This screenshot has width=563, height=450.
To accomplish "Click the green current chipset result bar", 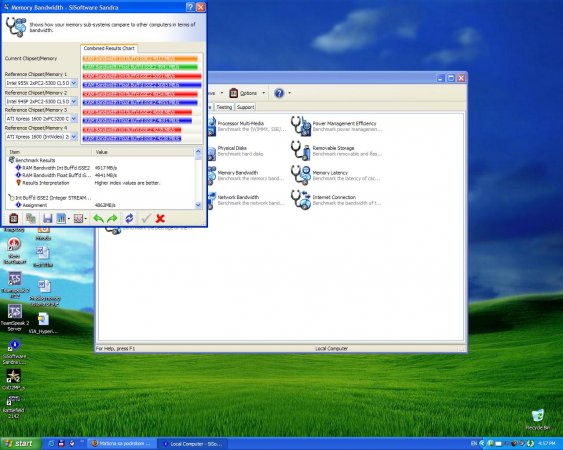I will tap(140, 67).
